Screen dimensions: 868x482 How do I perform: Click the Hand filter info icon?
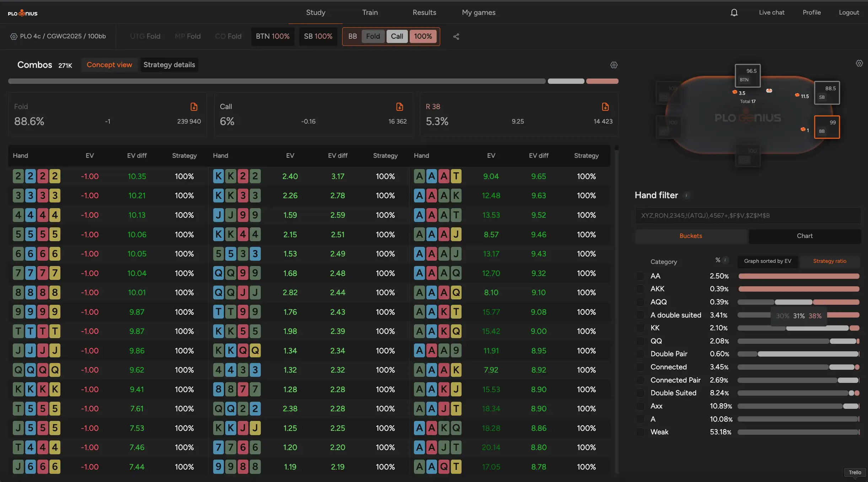(x=686, y=195)
